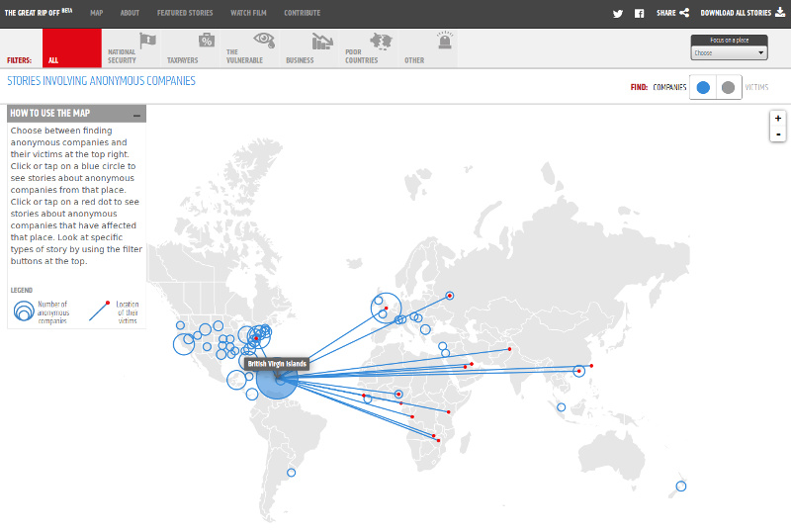Click the Stories Involving Anonymous Companies heading
This screenshot has height=532, width=791.
101,81
